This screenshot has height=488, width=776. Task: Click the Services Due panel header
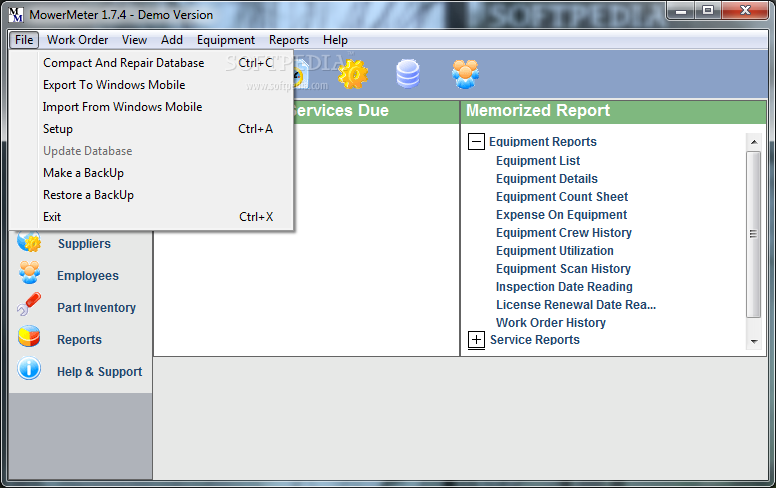pyautogui.click(x=374, y=111)
